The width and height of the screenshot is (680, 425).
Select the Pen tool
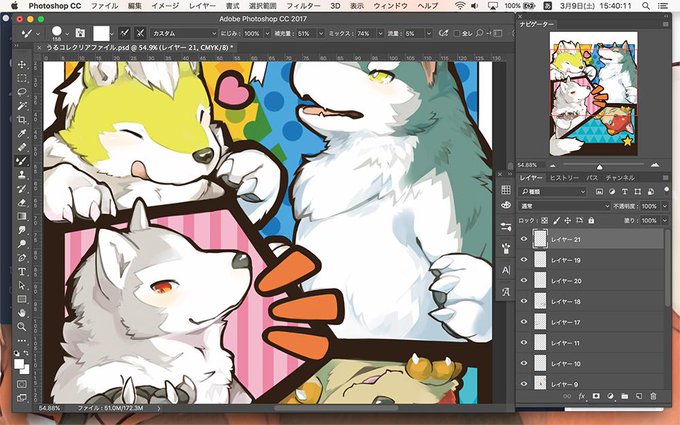22,258
